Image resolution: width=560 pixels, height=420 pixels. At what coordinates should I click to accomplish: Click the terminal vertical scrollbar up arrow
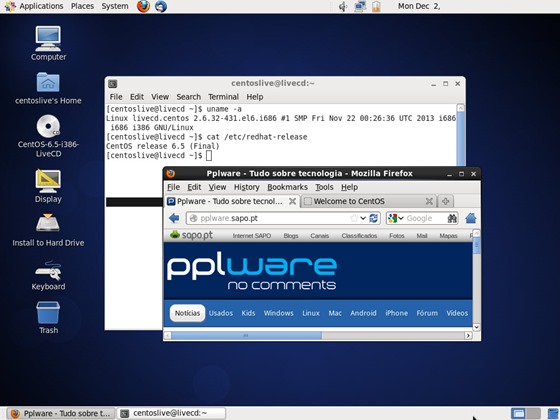[x=461, y=108]
